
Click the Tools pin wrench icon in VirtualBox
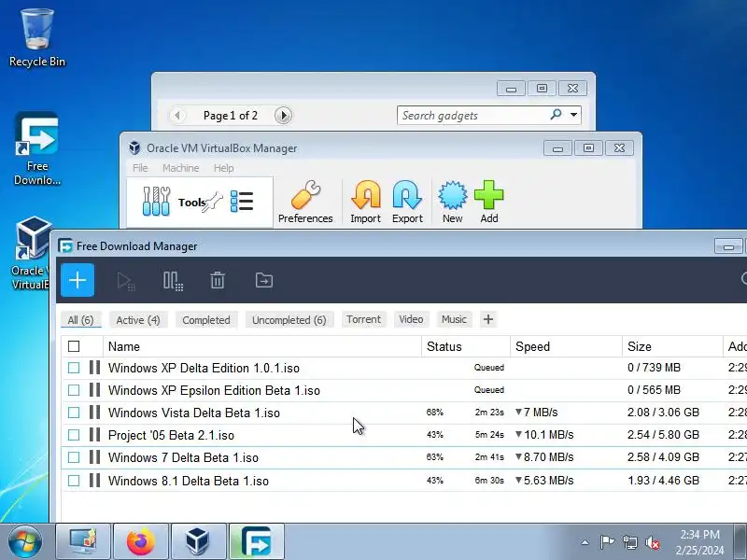pyautogui.click(x=213, y=202)
